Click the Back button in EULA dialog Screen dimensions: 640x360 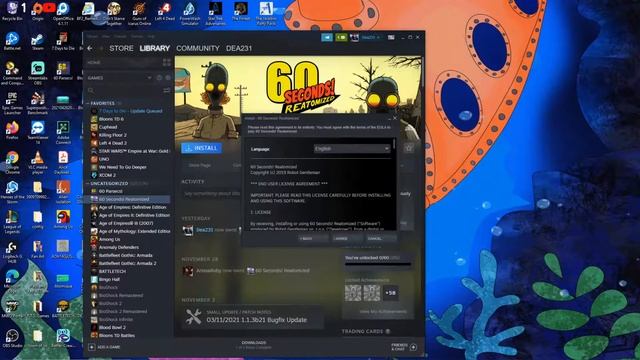[312, 238]
